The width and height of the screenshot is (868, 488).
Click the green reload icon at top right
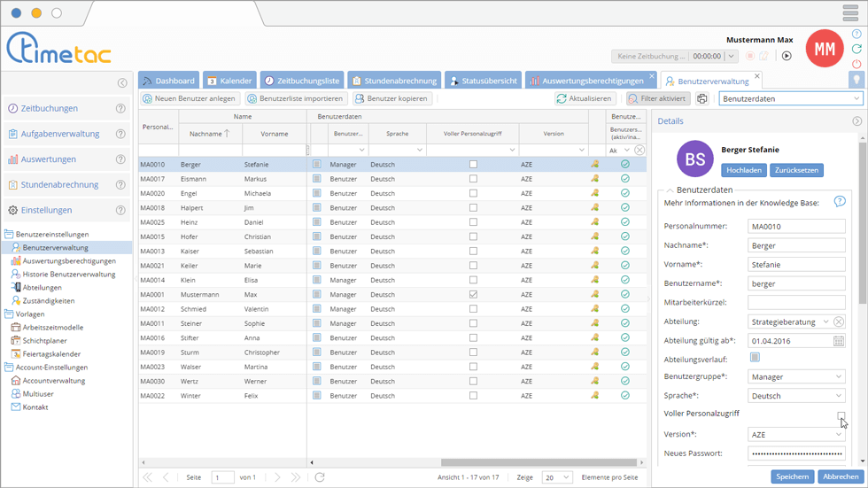(856, 49)
